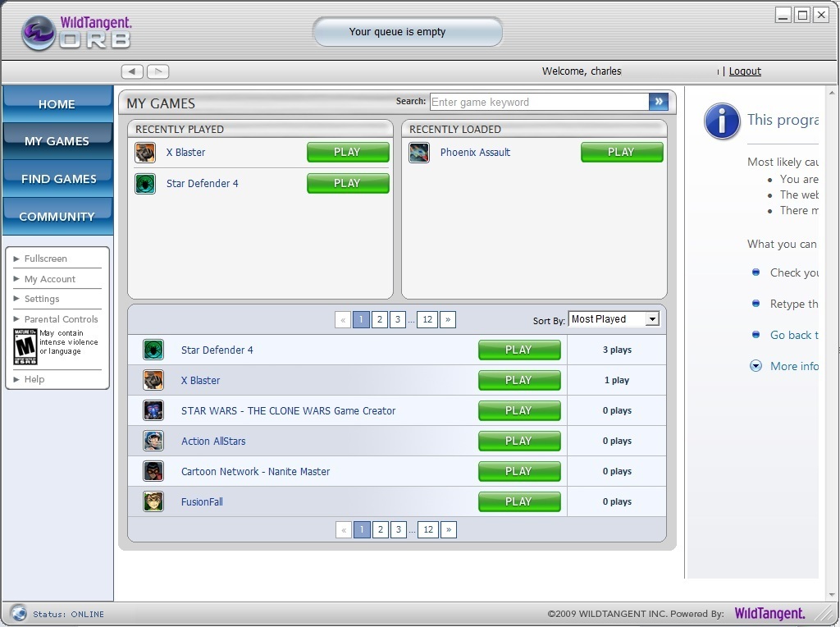The image size is (840, 627).
Task: Open Cartoon Network - Nanite Master title link
Action: pos(256,472)
